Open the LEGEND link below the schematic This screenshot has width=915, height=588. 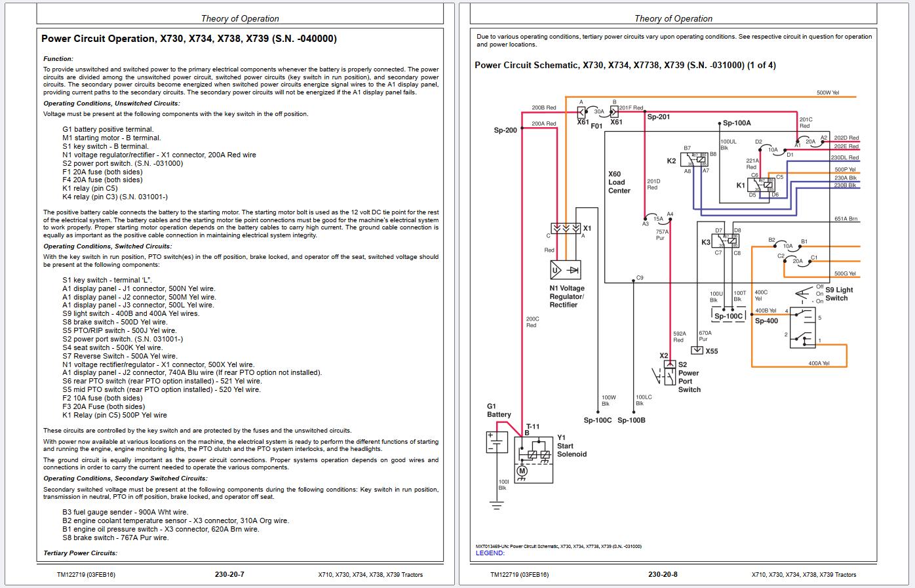[x=490, y=553]
